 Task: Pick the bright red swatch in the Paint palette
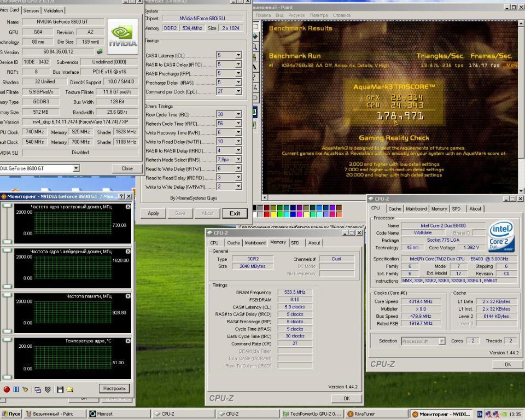pos(267,214)
